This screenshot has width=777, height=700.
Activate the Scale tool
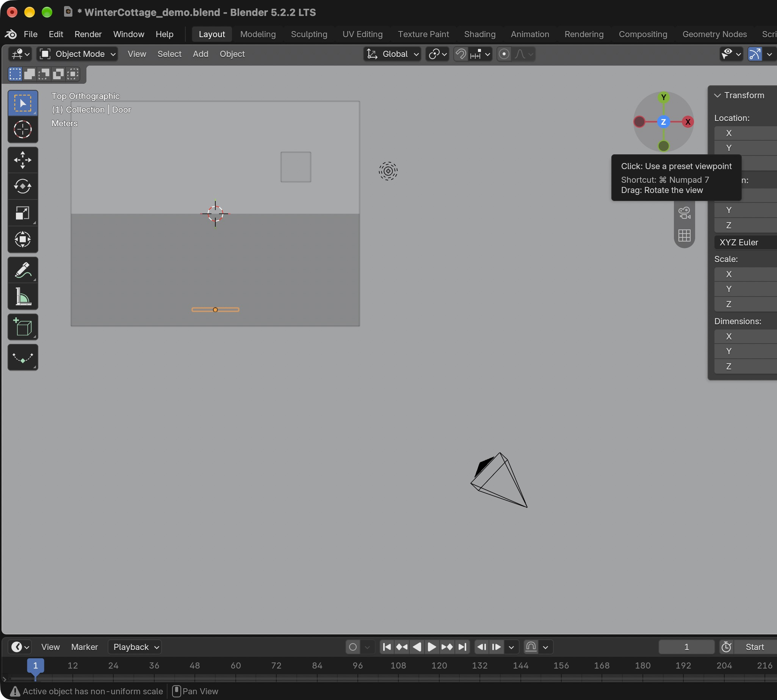point(23,213)
